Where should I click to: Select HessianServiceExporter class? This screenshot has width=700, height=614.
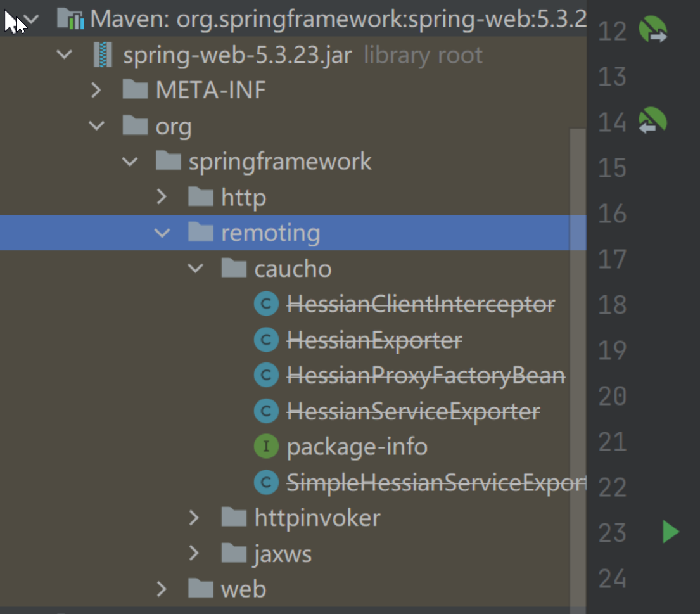(413, 412)
